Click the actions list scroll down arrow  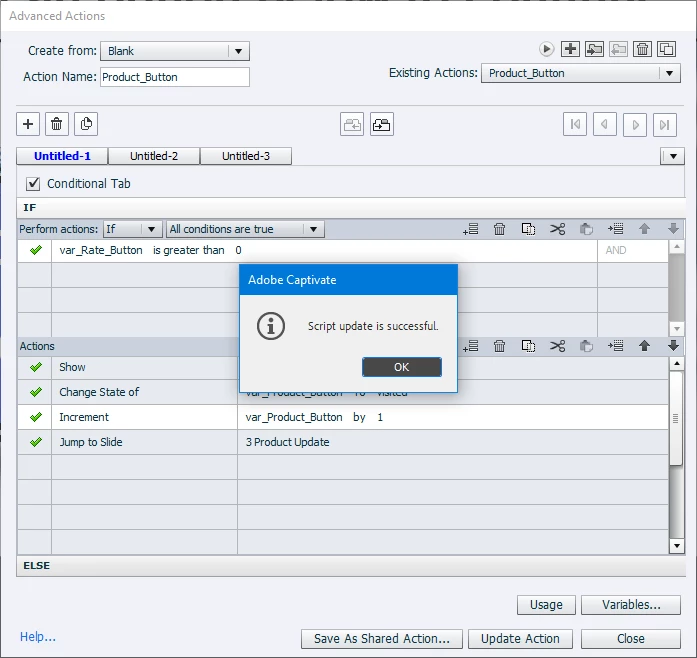676,546
